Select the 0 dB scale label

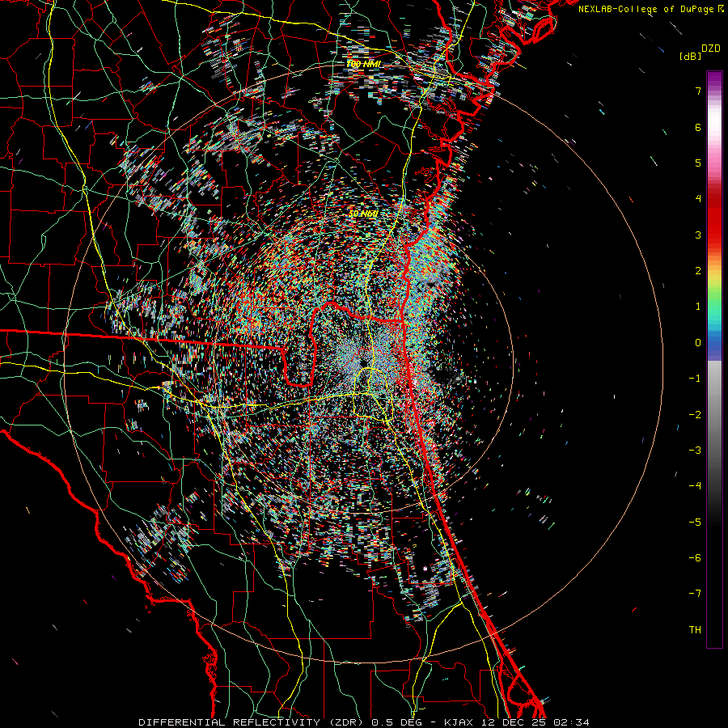pos(698,343)
